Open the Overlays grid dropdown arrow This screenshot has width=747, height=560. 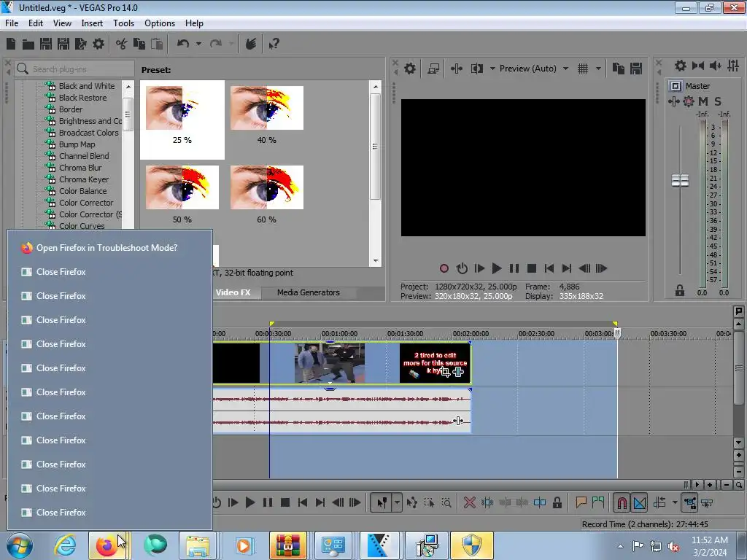point(598,69)
